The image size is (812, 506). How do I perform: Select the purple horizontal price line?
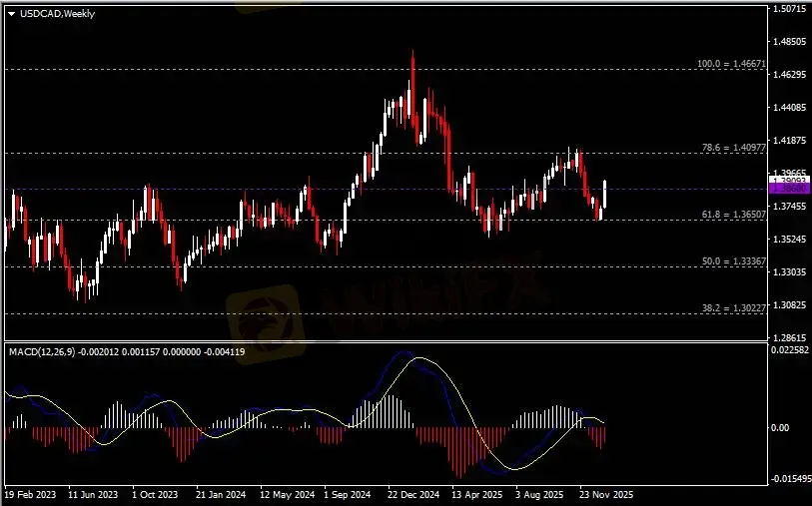pyautogui.click(x=386, y=189)
